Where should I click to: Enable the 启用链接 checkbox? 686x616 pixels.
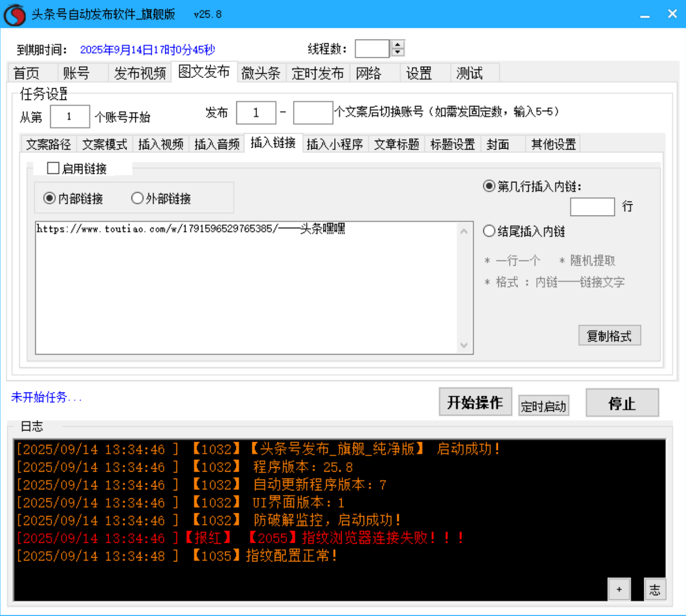coord(53,168)
